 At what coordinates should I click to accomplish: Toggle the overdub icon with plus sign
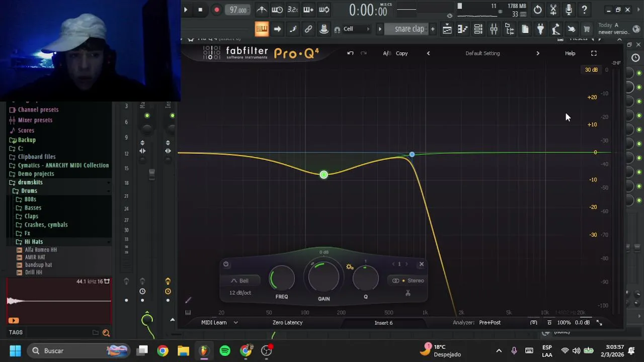coord(308,10)
